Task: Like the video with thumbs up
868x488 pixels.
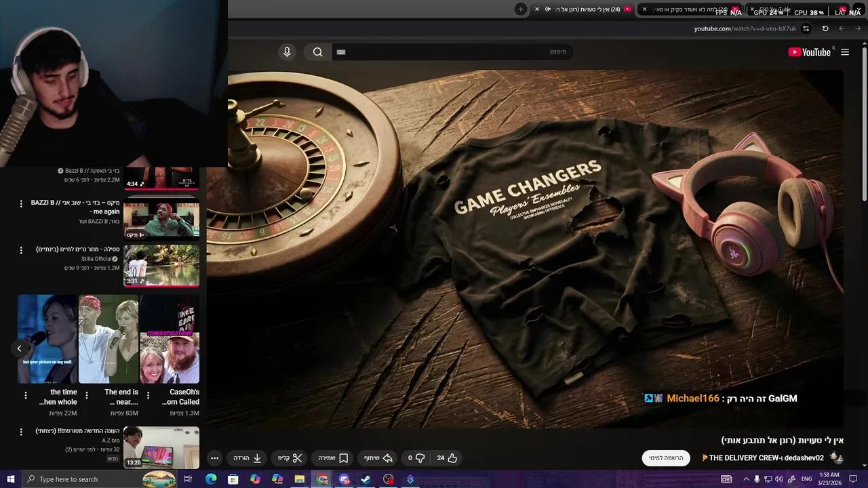Action: point(447,458)
